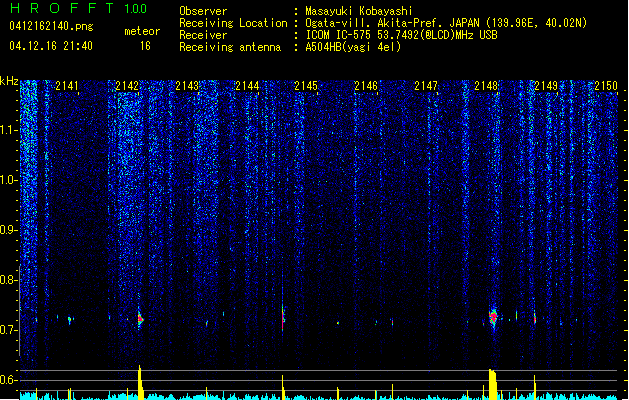Click the 'meteor' count label
Viewport: 629px width, 400px height.
point(142,31)
